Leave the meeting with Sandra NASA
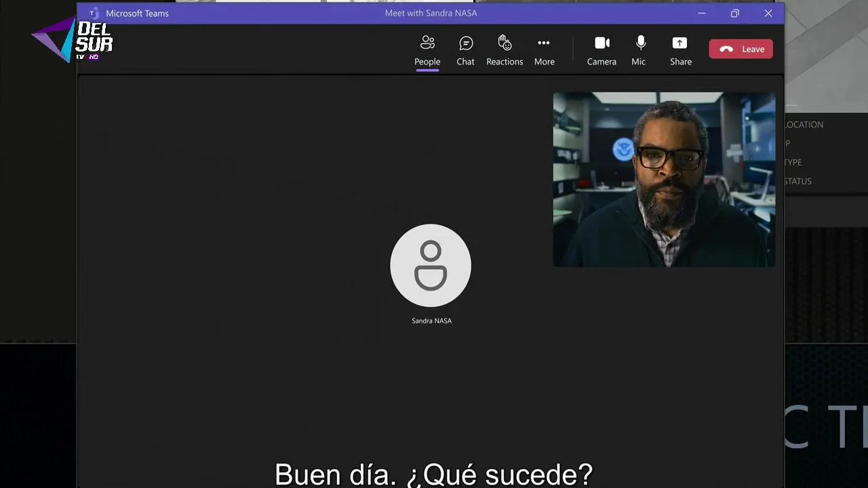This screenshot has height=488, width=868. click(741, 49)
